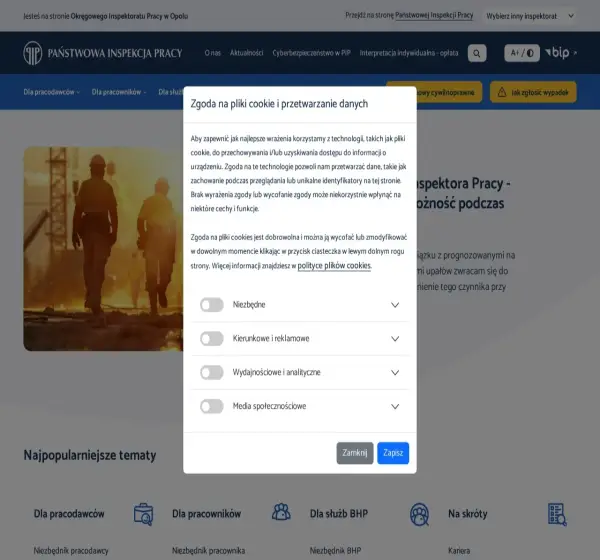Image resolution: width=600 pixels, height=560 pixels.
Task: Open the Dla pracodawców nav dropdown
Action: [52, 92]
